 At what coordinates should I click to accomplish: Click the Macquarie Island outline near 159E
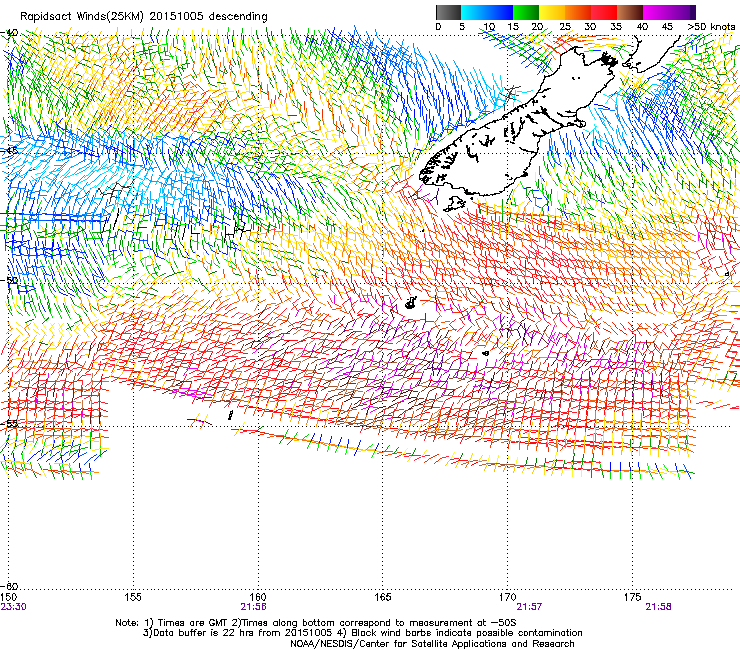point(230,415)
